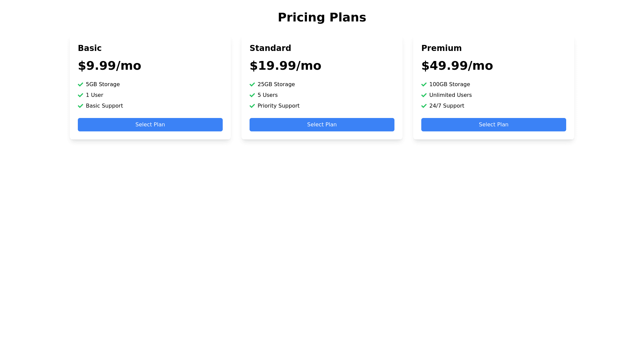The height and width of the screenshot is (362, 644).
Task: Click green checkmark beside Unlimited Users
Action: [424, 95]
